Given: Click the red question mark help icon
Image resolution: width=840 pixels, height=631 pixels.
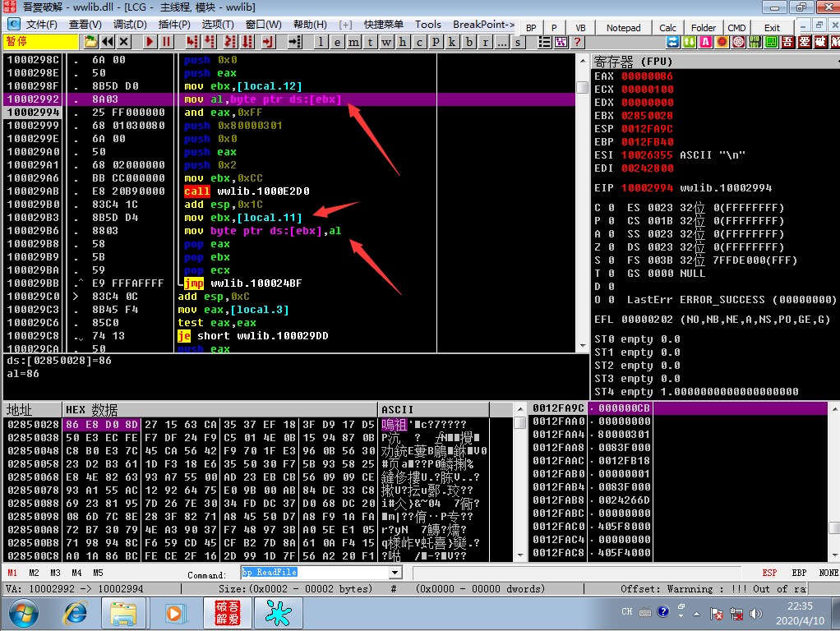Looking at the screenshot, I should click(577, 42).
